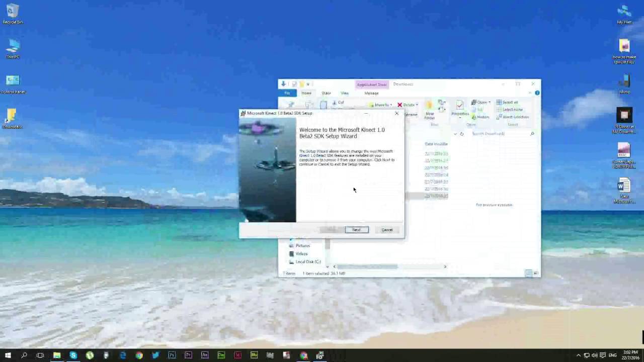
Task: Click Next in the Kinect SDK Setup wizard
Action: [356, 230]
